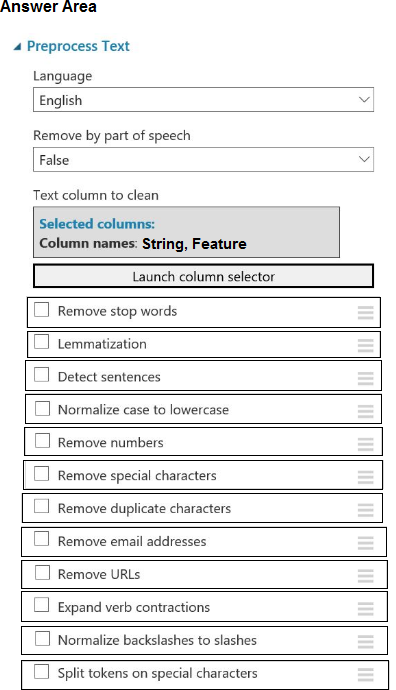Click the grip icon next to Remove duplicate characters
This screenshot has width=396, height=690.
pyautogui.click(x=366, y=510)
